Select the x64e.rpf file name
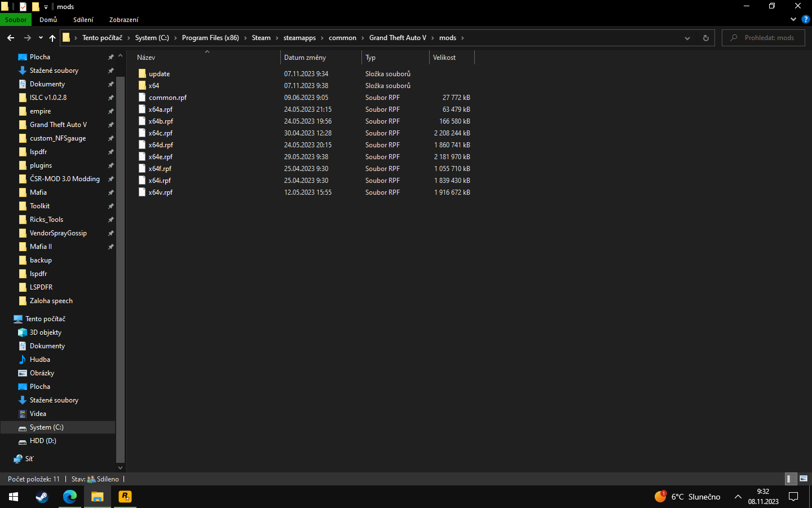Screen dimensions: 812x508 161,157
